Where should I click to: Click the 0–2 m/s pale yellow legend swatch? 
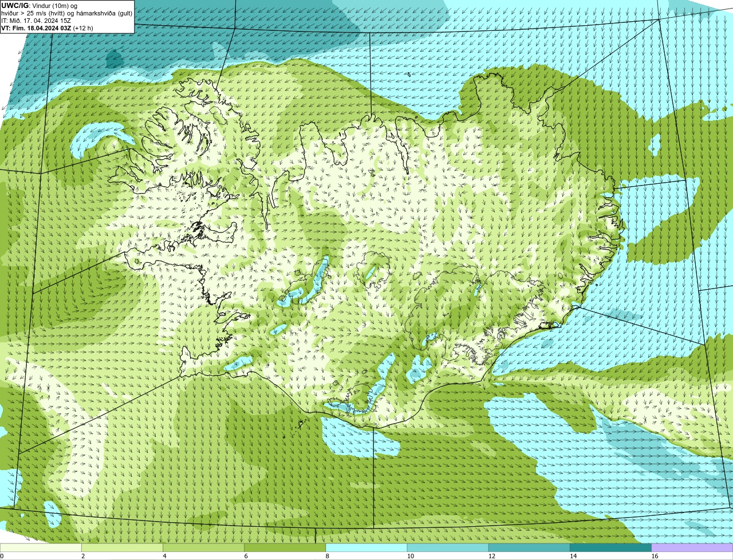click(x=41, y=547)
